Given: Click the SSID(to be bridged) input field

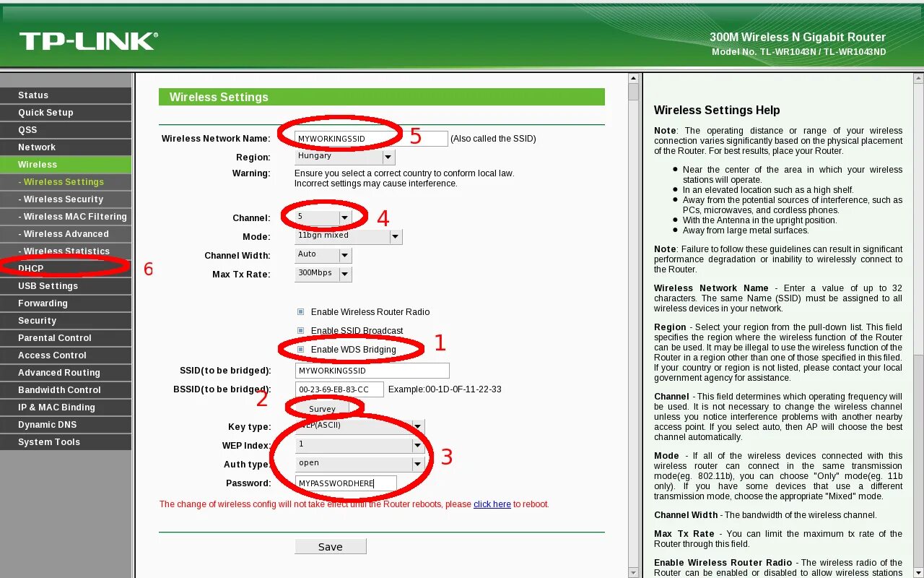Looking at the screenshot, I should click(372, 371).
